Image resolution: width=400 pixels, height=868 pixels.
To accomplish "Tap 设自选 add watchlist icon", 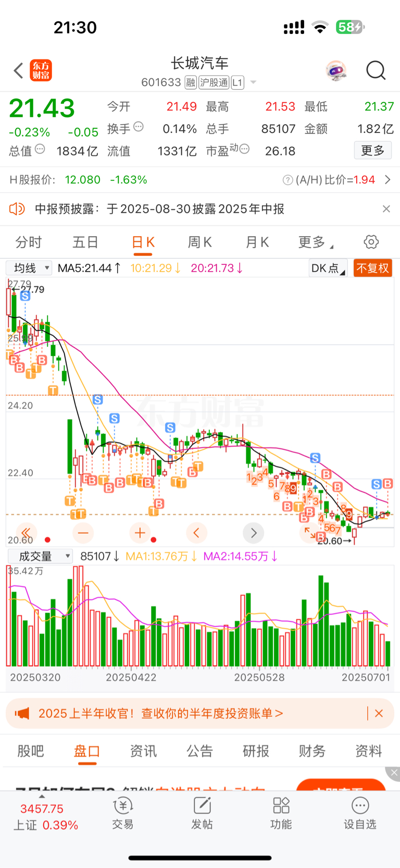I will pos(360,813).
